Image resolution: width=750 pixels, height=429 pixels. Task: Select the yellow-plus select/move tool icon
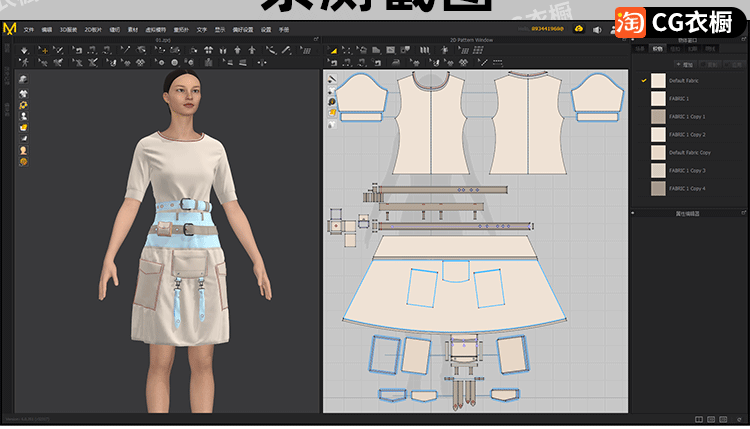(x=43, y=49)
